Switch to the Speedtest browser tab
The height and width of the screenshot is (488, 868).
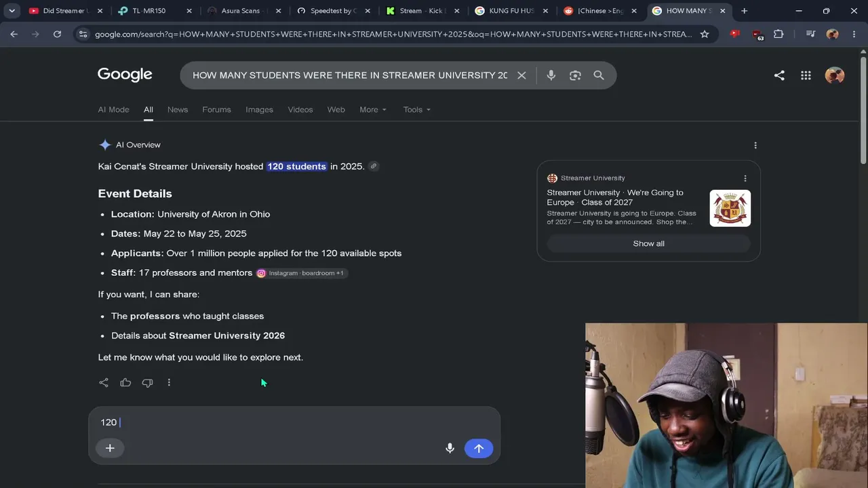[332, 11]
